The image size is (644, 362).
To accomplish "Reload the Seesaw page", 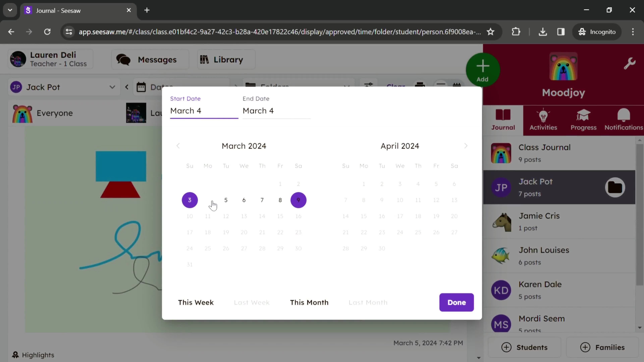I will click(x=47, y=32).
